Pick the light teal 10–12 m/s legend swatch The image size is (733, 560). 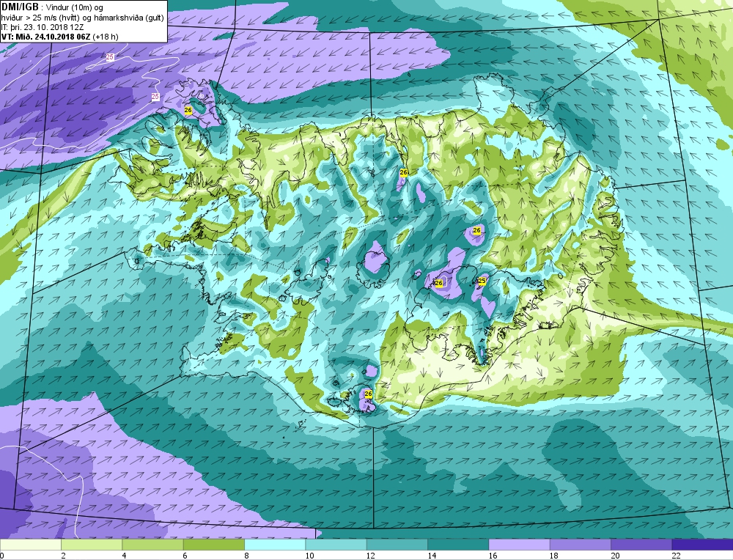pyautogui.click(x=336, y=545)
